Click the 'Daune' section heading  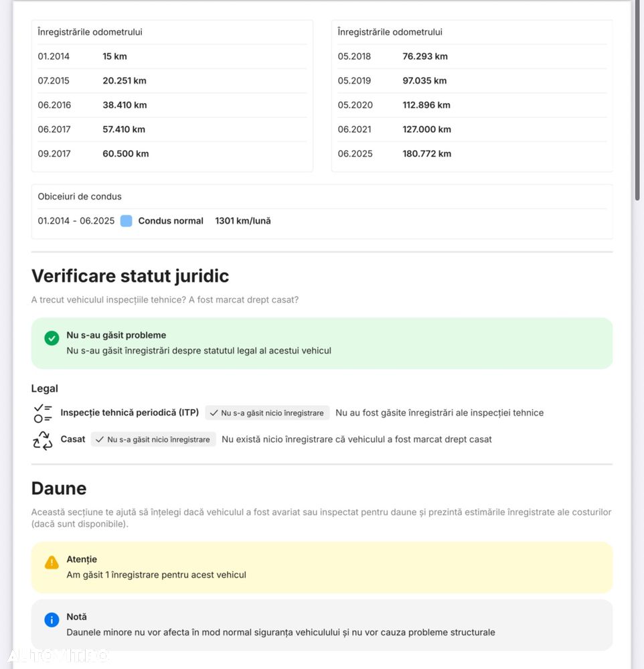tap(59, 488)
